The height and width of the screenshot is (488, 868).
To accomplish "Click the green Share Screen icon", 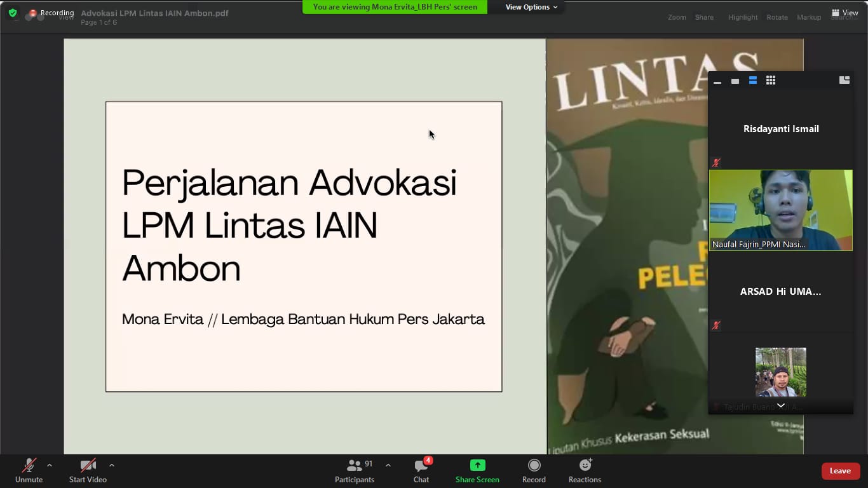I will tap(477, 465).
